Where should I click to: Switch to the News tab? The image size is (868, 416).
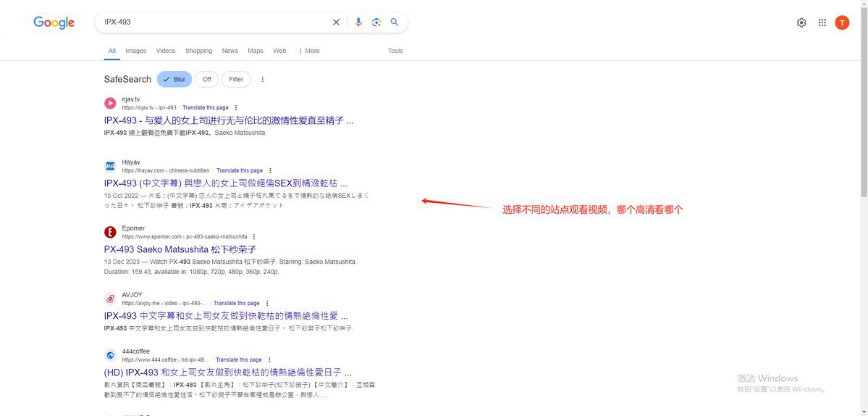click(x=229, y=51)
